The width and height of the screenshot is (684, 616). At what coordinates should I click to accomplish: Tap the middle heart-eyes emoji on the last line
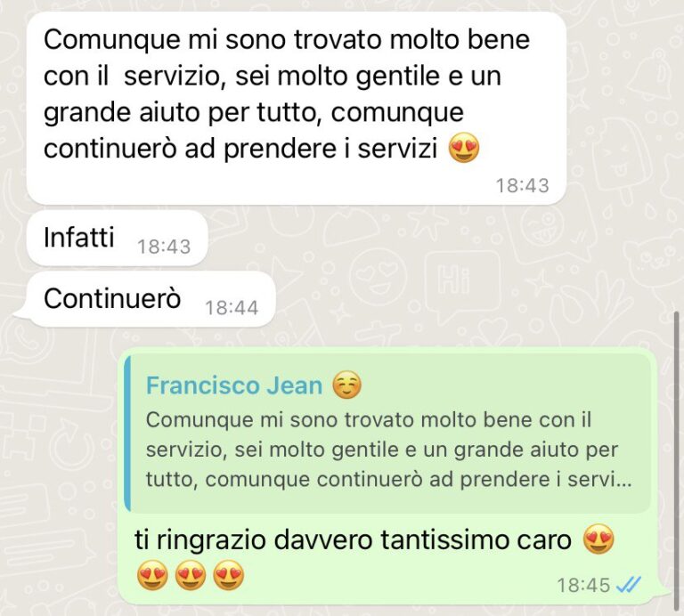(x=191, y=575)
